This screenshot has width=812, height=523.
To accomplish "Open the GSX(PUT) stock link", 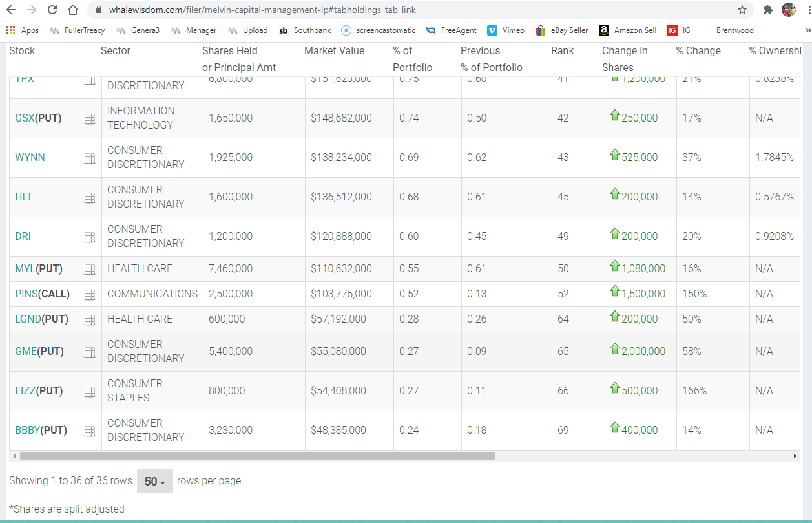I will [x=38, y=118].
